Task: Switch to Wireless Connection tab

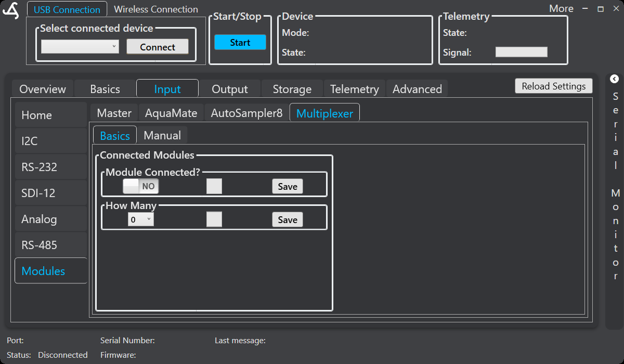Action: [156, 9]
